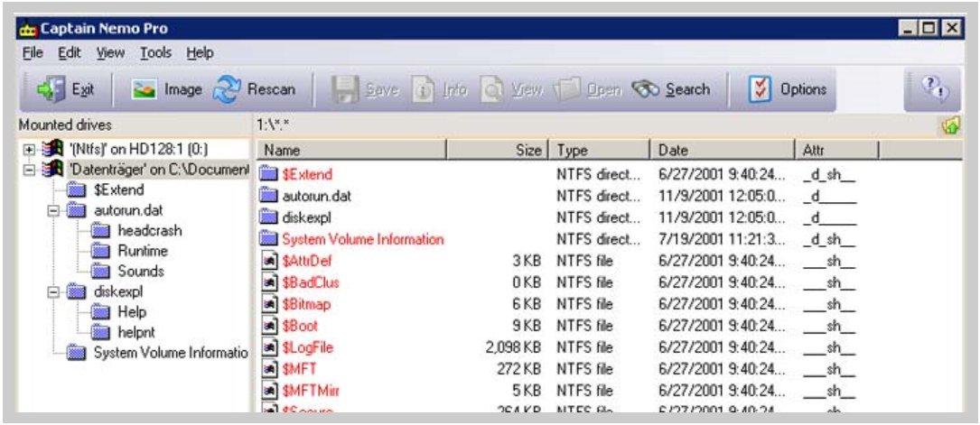Select the $MFT file

(299, 369)
